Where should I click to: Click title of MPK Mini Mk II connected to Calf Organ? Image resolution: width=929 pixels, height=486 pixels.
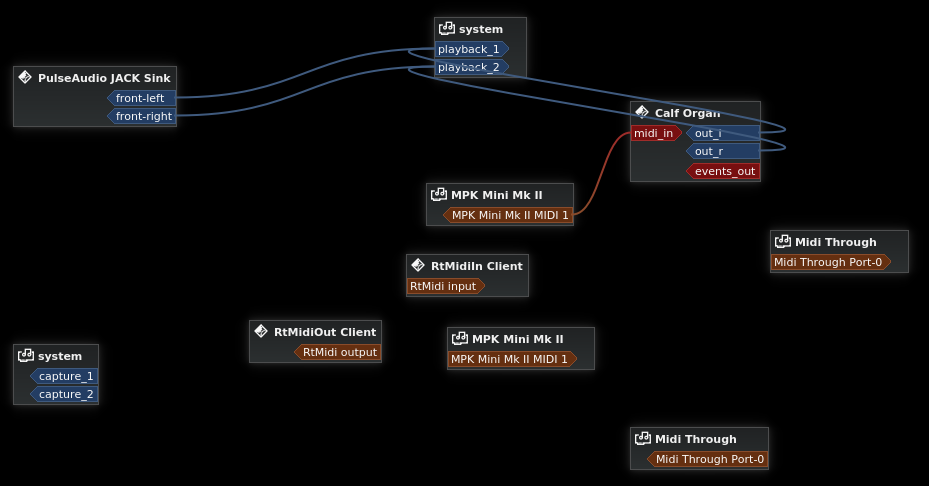pyautogui.click(x=496, y=195)
